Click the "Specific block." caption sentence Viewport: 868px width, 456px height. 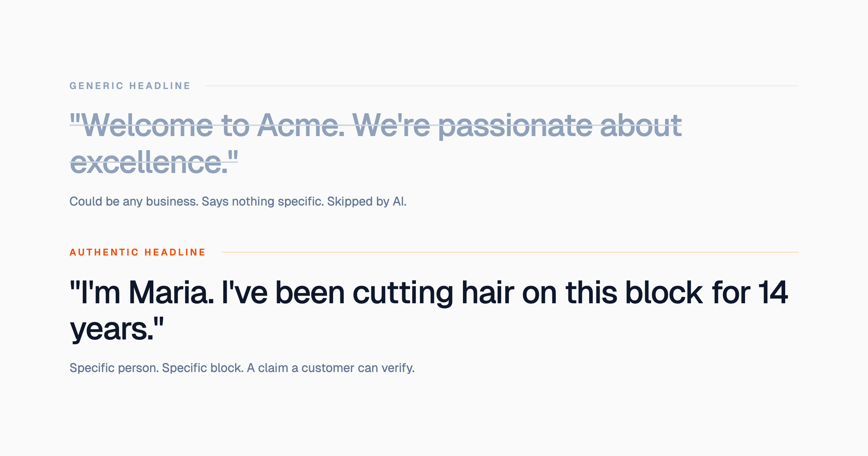[203, 368]
